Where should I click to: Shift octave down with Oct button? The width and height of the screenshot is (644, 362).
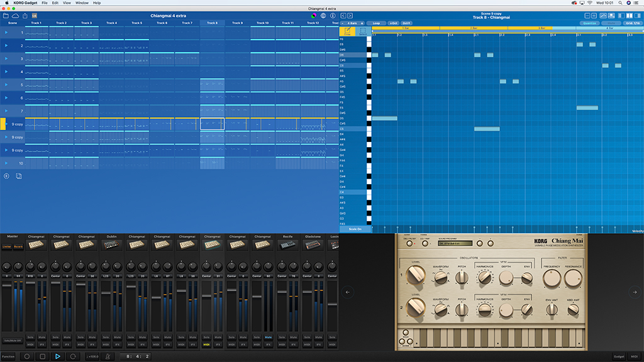[394, 23]
